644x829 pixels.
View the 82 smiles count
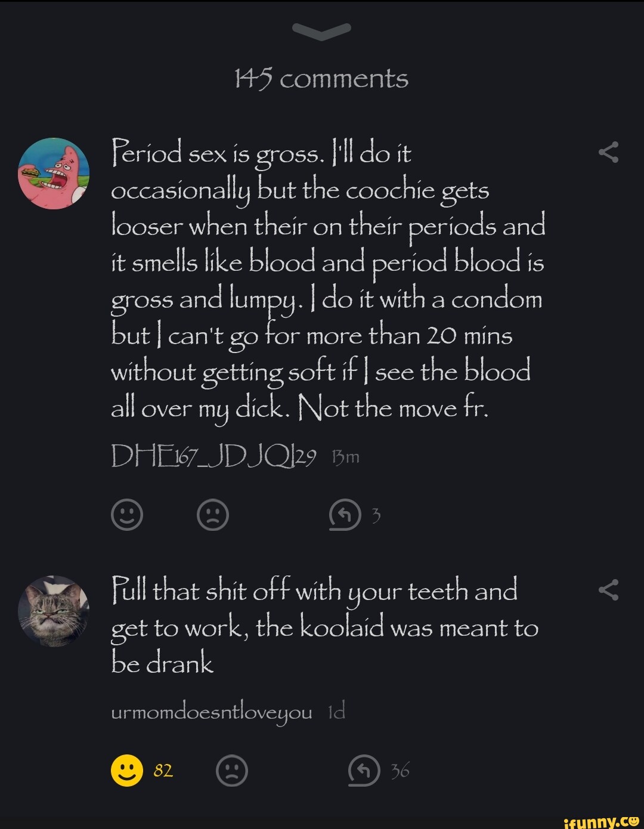[163, 771]
